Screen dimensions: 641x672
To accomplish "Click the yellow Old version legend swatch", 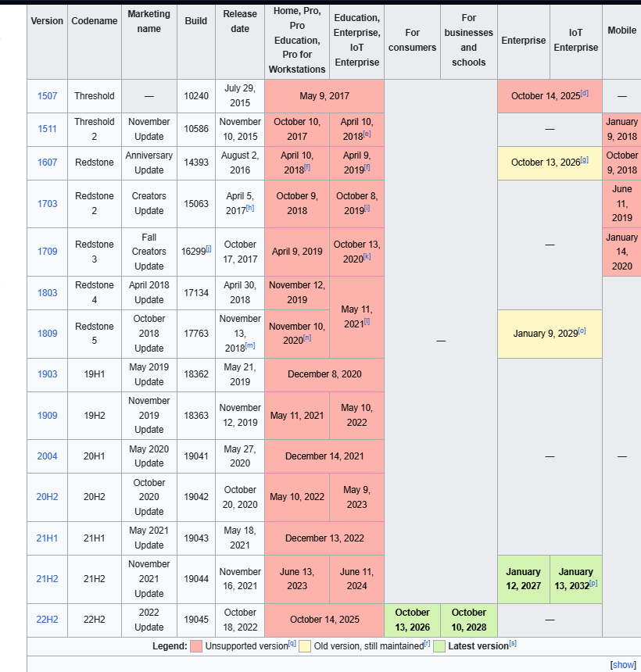I will (306, 646).
